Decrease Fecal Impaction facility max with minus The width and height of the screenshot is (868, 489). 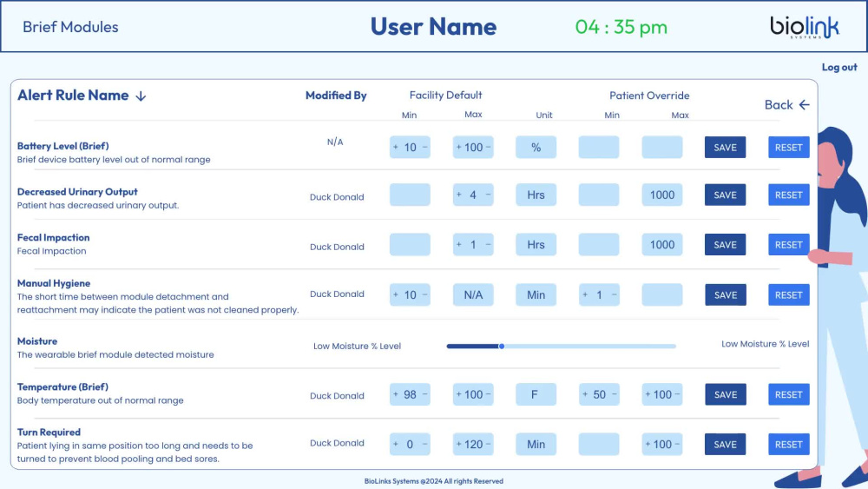(488, 244)
